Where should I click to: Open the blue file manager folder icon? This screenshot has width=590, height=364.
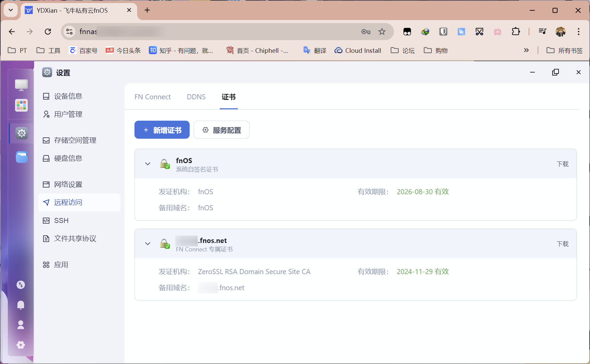[x=22, y=157]
